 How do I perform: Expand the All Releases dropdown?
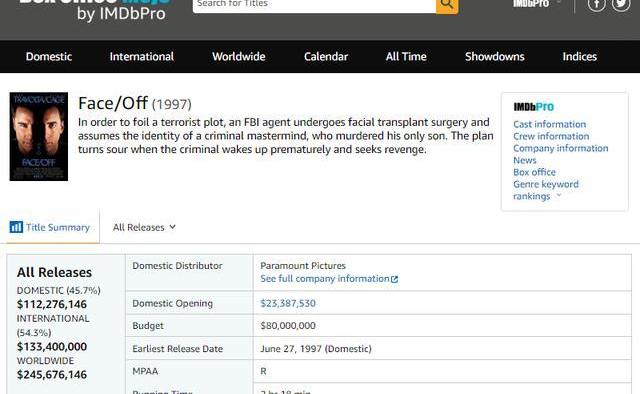[144, 227]
